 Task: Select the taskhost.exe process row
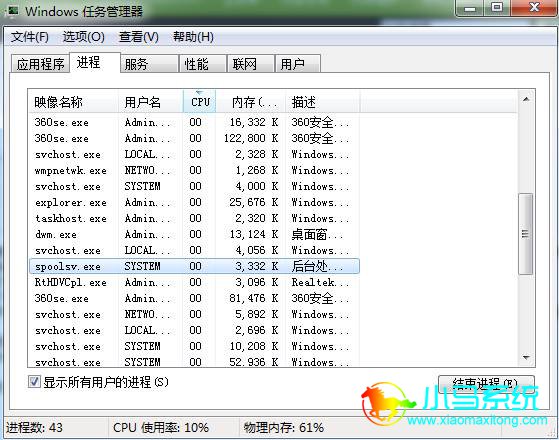click(195, 218)
